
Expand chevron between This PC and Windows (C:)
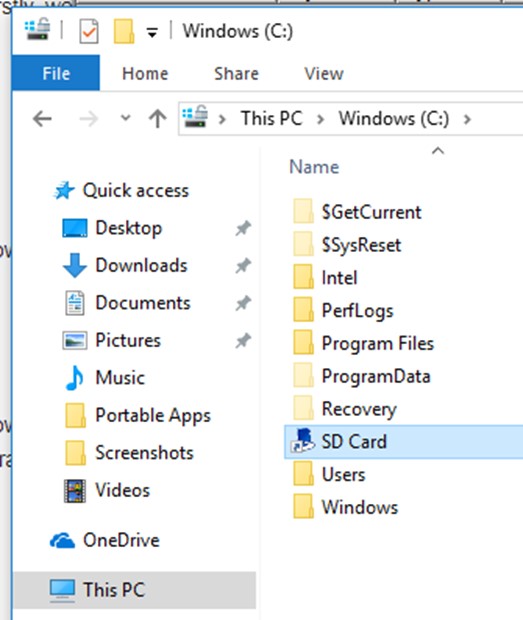tap(320, 119)
